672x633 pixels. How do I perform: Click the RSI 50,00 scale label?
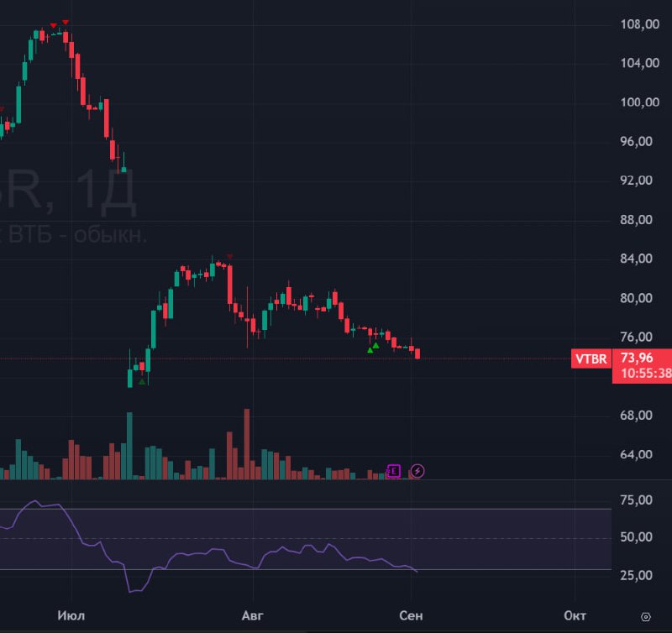636,537
